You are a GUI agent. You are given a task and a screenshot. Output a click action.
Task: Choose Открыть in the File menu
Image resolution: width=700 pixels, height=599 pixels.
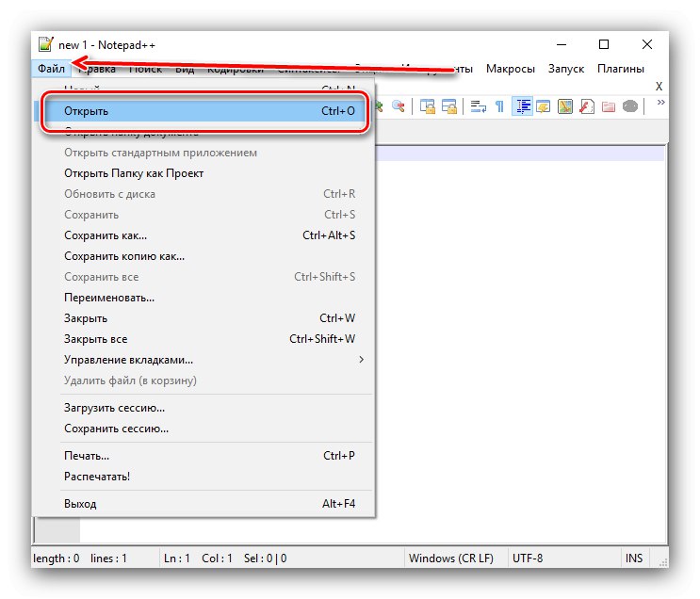pyautogui.click(x=204, y=111)
